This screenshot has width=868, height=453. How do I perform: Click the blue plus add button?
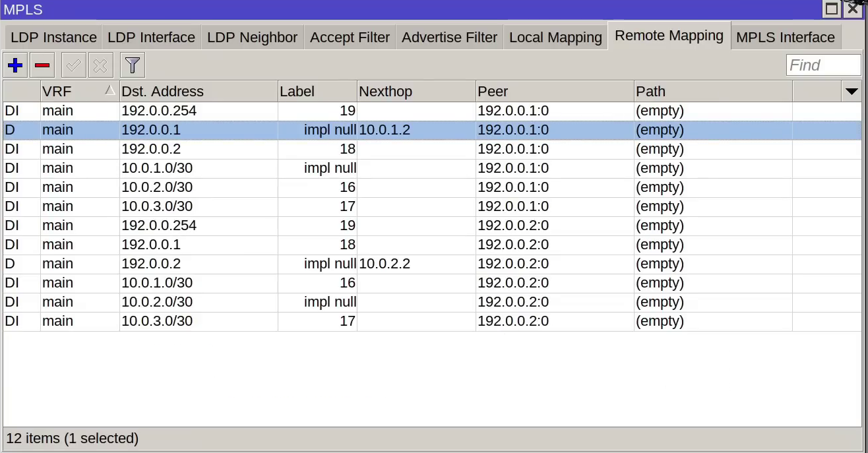[x=15, y=65]
